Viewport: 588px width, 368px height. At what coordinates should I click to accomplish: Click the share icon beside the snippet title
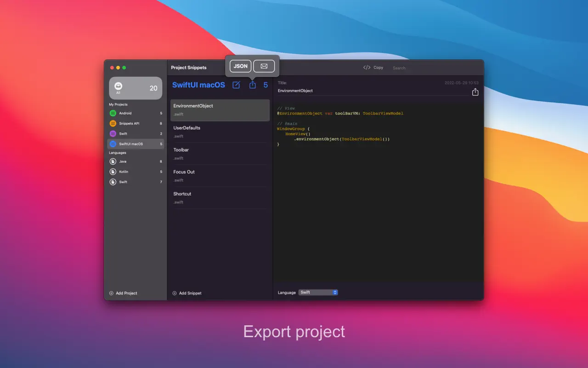tap(475, 91)
